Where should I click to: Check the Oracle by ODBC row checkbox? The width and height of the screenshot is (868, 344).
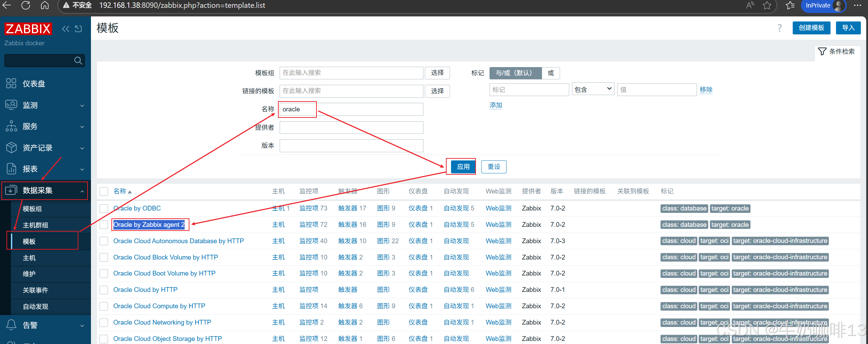(104, 208)
